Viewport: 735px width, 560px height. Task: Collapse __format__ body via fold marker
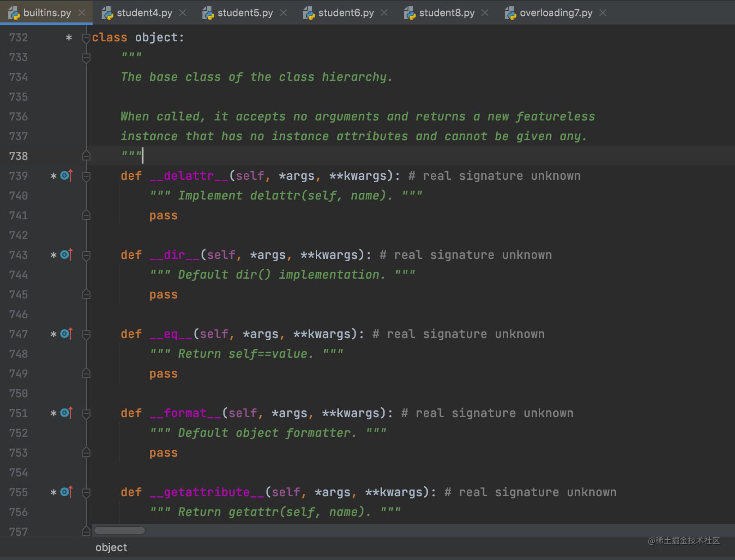86,413
